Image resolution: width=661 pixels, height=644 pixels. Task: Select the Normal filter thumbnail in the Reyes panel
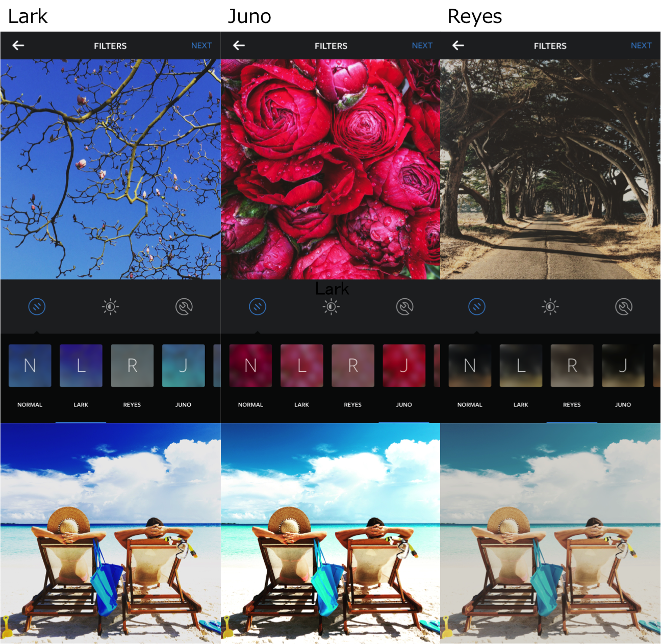point(470,366)
